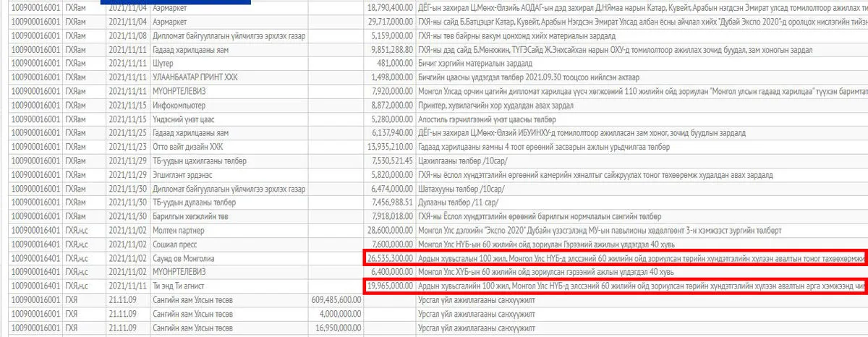Click payee 'Сошиал пресс'
The height and width of the screenshot is (337, 868).
pos(174,244)
